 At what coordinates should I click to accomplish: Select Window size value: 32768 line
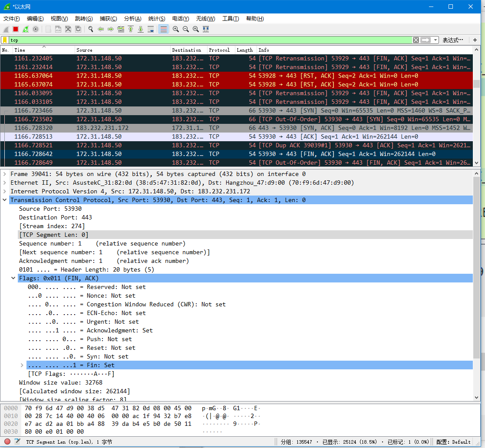(61, 383)
